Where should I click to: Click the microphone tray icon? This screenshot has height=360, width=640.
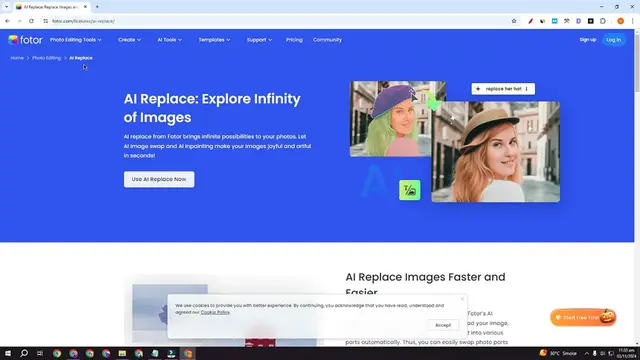595,353
